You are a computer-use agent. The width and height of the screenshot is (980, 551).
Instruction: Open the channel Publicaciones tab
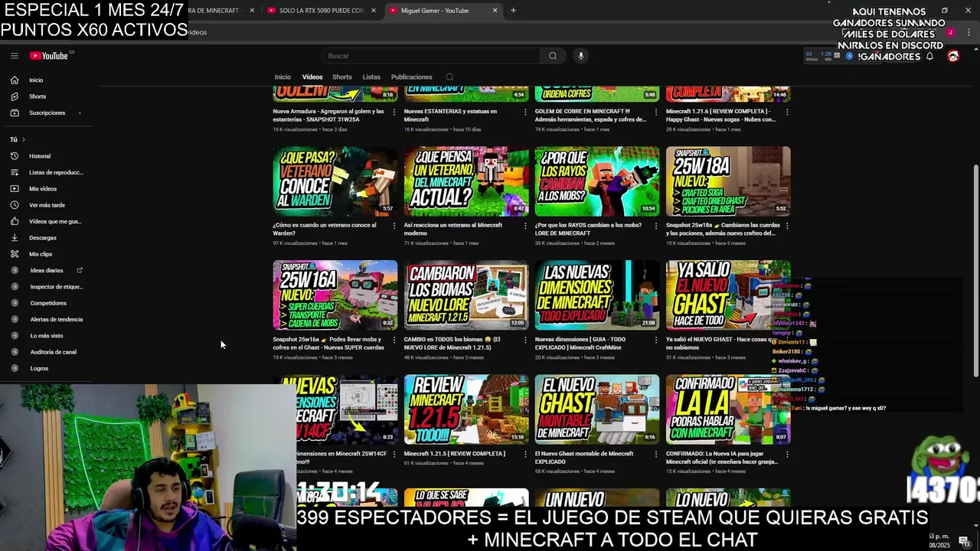tap(412, 77)
